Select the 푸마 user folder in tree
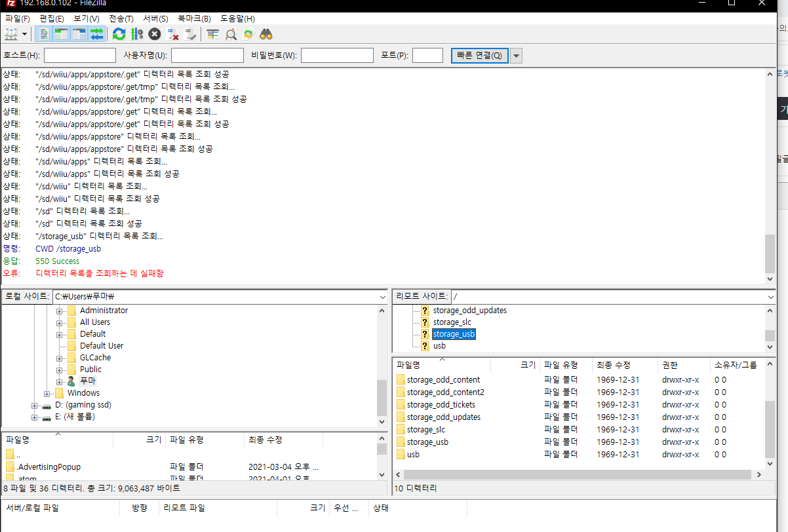The height and width of the screenshot is (532, 788). tap(88, 381)
